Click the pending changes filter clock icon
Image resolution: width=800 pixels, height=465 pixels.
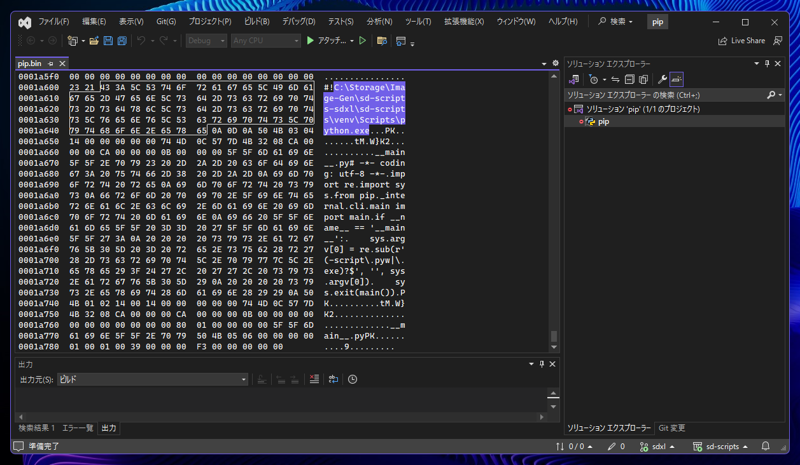[593, 80]
